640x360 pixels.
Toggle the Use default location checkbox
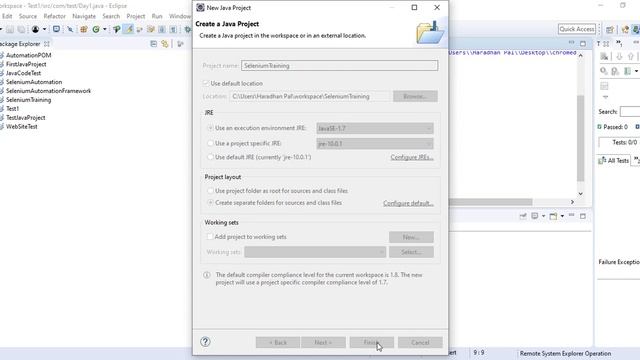(206, 83)
